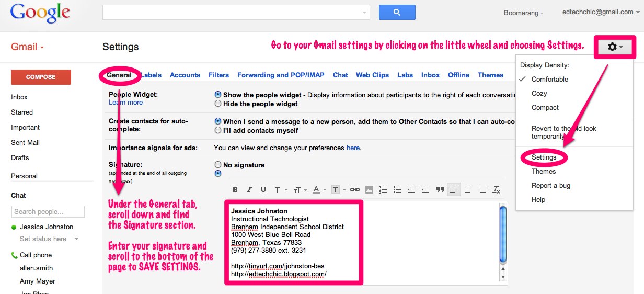Expand the Set status here dropdown
The height and width of the screenshot is (294, 644).
[76, 239]
